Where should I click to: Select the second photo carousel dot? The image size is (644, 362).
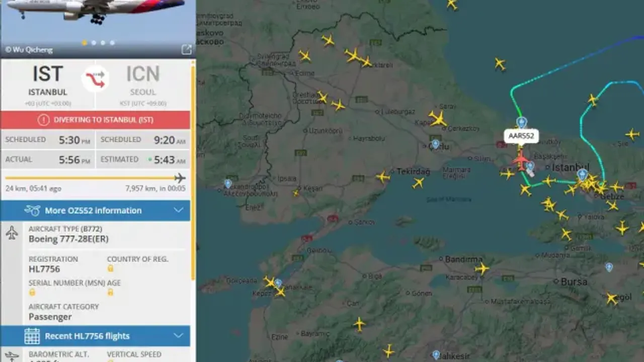tap(94, 43)
